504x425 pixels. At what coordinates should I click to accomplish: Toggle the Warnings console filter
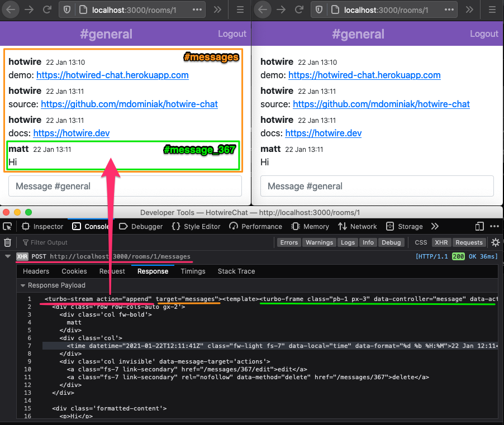click(x=319, y=242)
